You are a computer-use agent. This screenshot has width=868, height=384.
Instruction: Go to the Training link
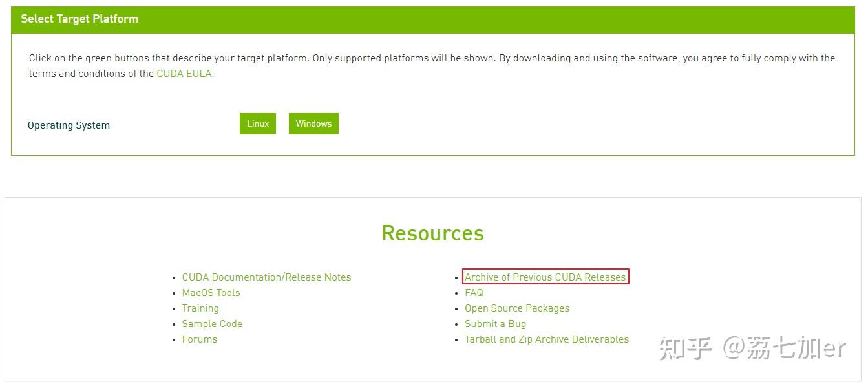[x=200, y=308]
